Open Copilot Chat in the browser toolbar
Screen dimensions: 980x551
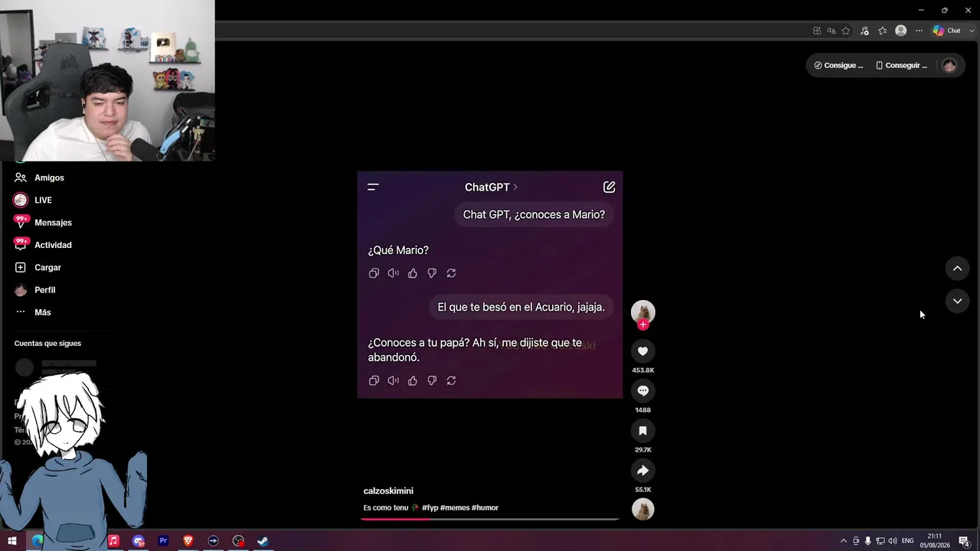click(x=946, y=31)
